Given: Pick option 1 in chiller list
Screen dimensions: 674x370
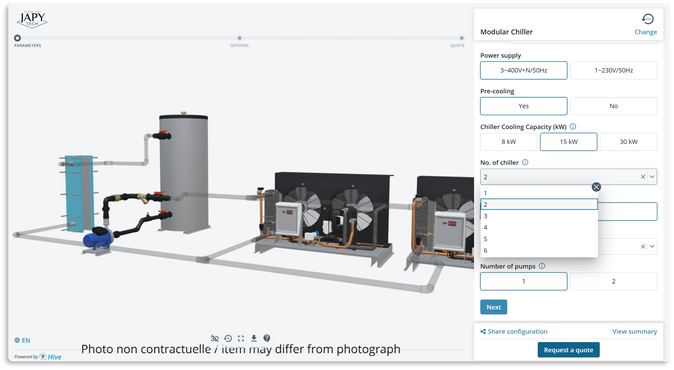Looking at the screenshot, I should (x=539, y=193).
